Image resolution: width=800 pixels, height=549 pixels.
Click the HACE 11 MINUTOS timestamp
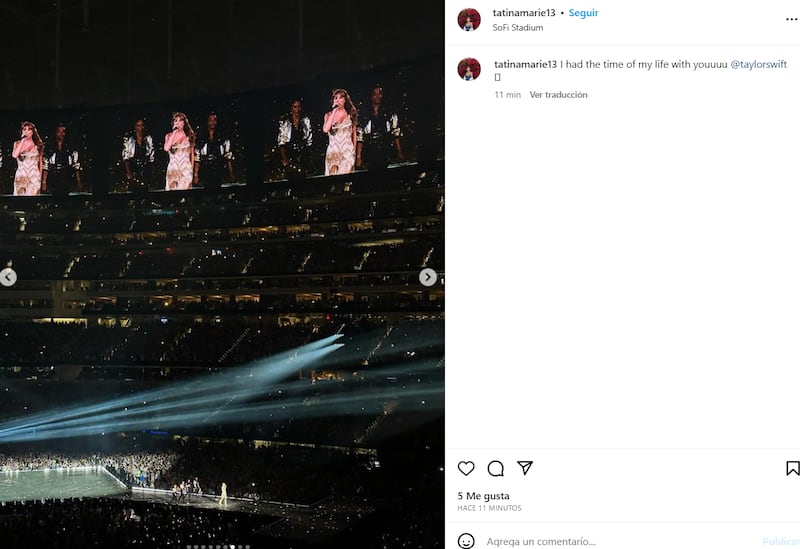pyautogui.click(x=490, y=509)
